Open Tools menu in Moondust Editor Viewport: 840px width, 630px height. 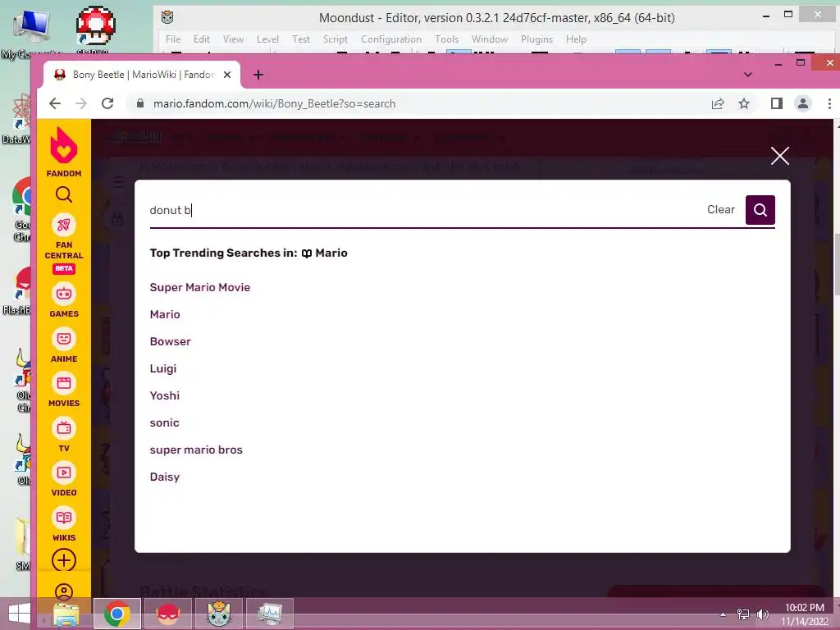click(x=447, y=39)
